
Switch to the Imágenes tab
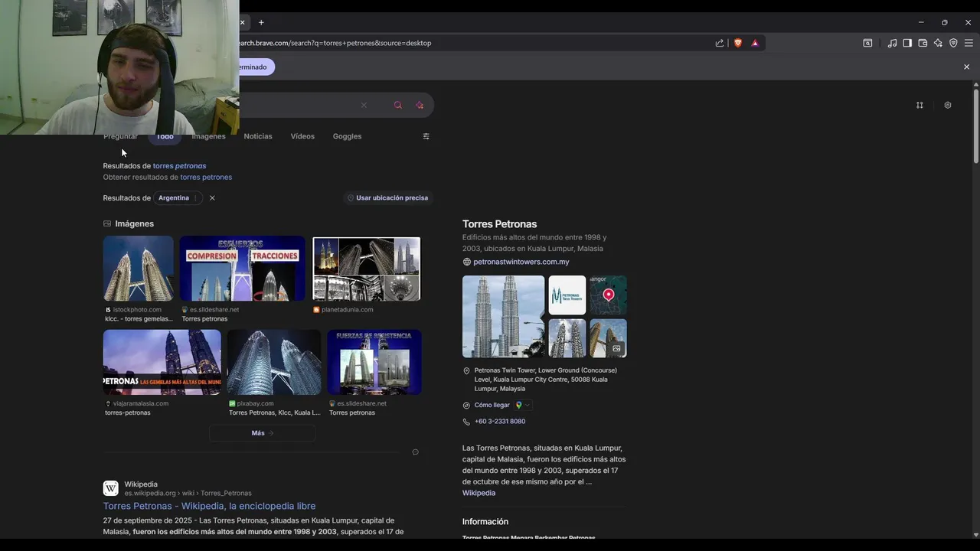pyautogui.click(x=208, y=136)
